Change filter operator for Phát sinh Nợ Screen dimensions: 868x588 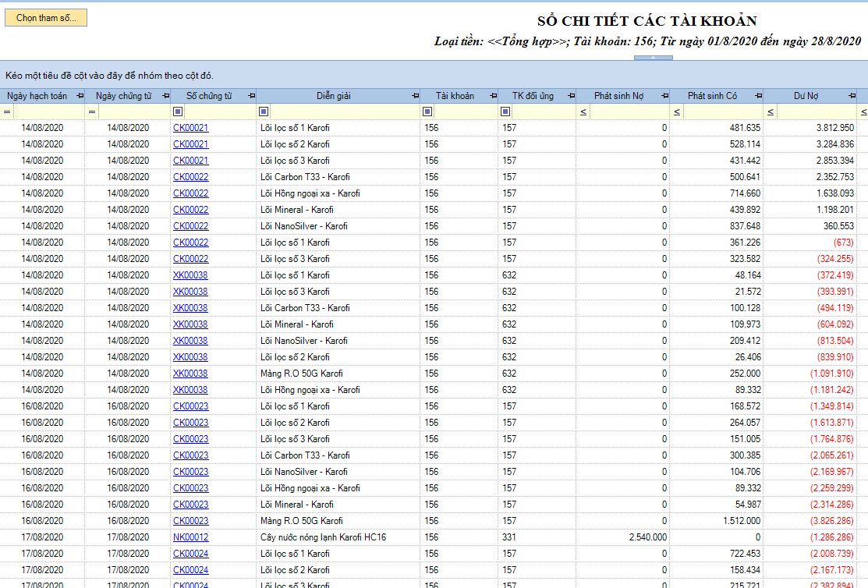point(583,112)
